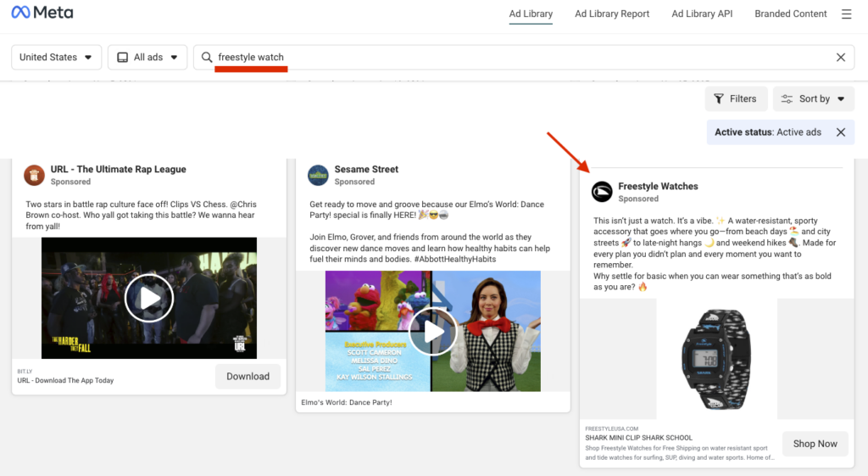Expand the Sort by dropdown
The width and height of the screenshot is (868, 476).
tap(813, 98)
